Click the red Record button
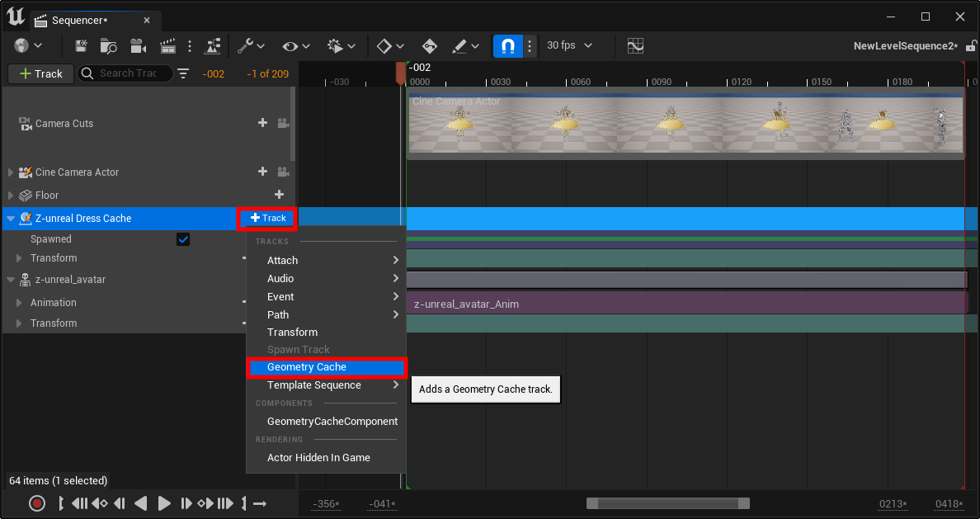 37,503
